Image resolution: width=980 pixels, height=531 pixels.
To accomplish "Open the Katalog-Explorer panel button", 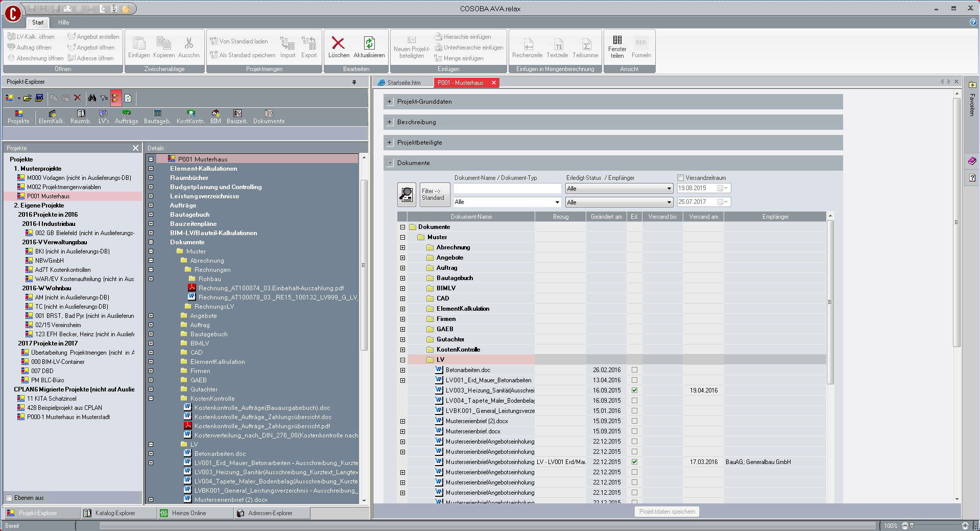I will (x=115, y=513).
